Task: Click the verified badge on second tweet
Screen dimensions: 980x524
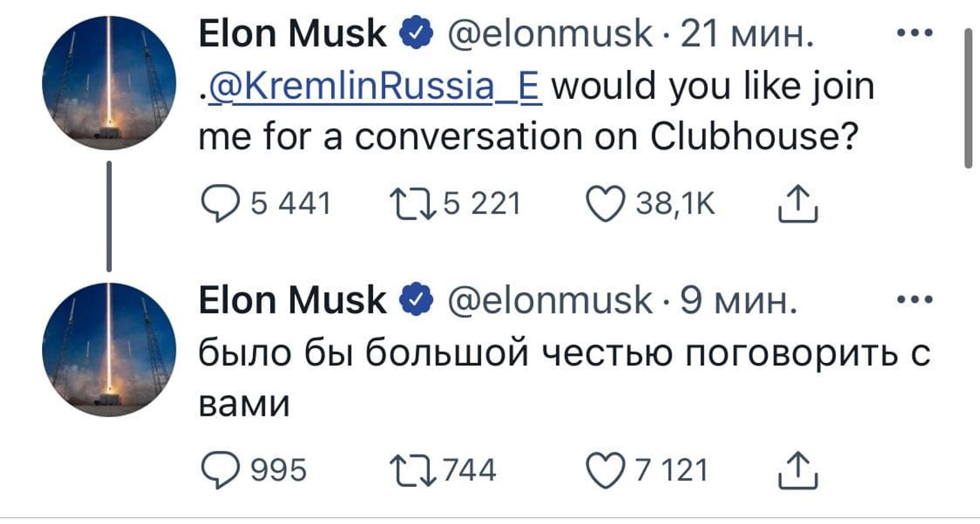Action: (416, 299)
